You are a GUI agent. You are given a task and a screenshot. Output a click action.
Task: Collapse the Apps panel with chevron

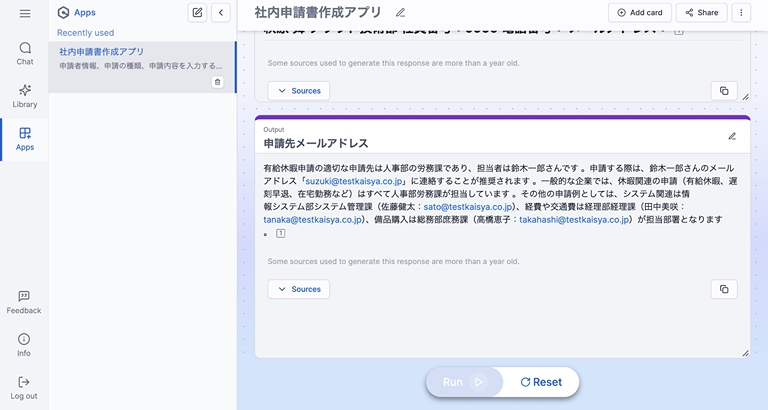[221, 13]
